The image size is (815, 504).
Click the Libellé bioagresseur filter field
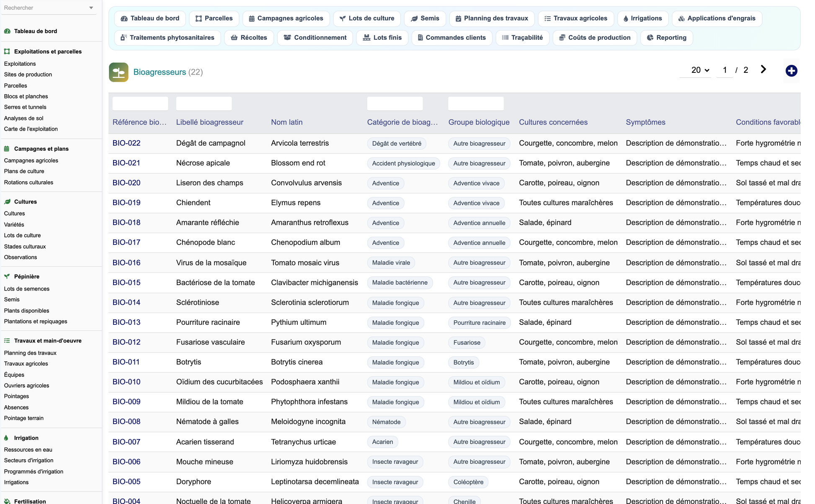click(204, 103)
